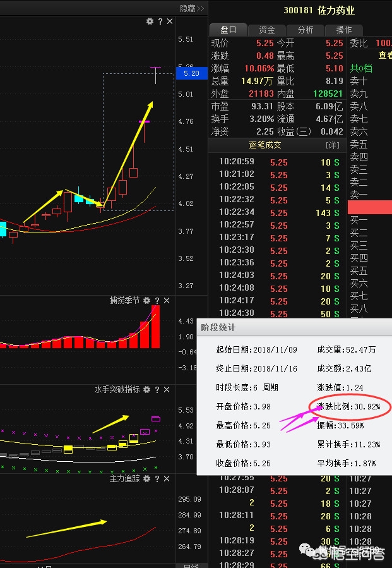Close the 捕捞季节 indicator panel

point(167,301)
